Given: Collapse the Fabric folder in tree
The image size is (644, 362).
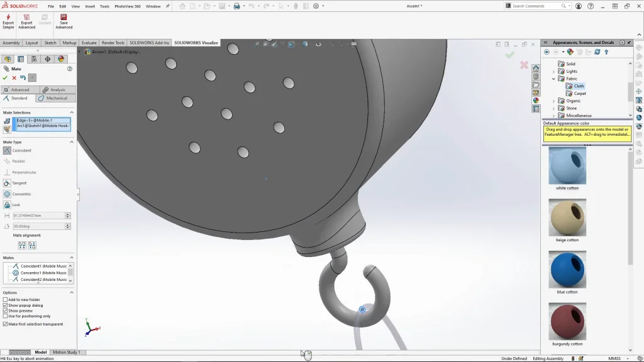Looking at the screenshot, I should (554, 79).
